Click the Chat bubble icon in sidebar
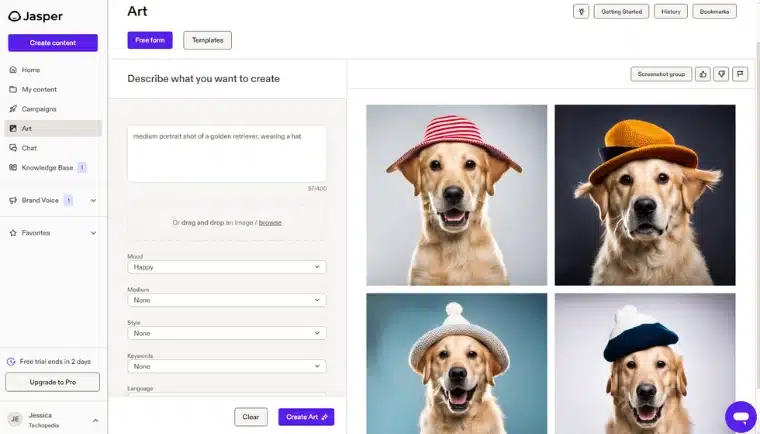This screenshot has height=434, width=760. pos(13,148)
